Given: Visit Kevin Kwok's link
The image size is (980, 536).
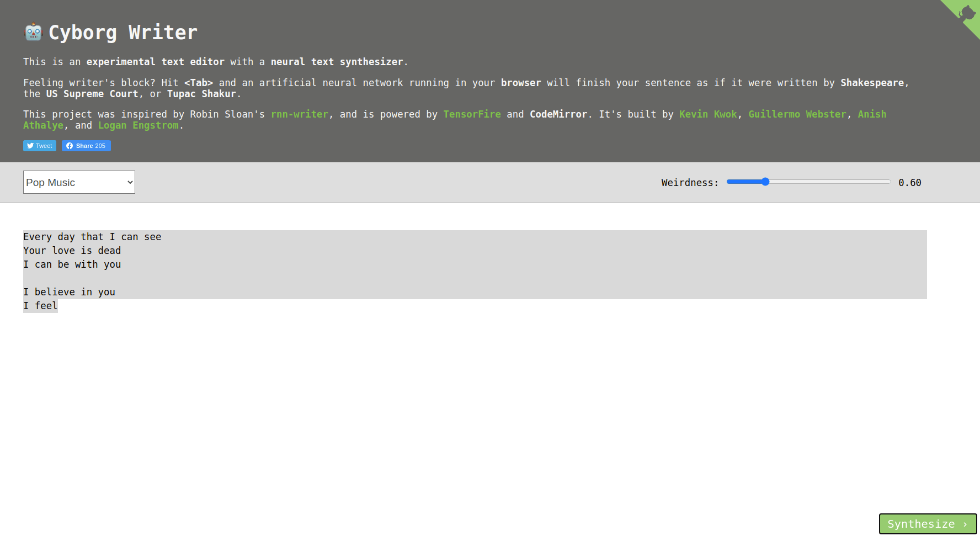Looking at the screenshot, I should click(x=707, y=114).
